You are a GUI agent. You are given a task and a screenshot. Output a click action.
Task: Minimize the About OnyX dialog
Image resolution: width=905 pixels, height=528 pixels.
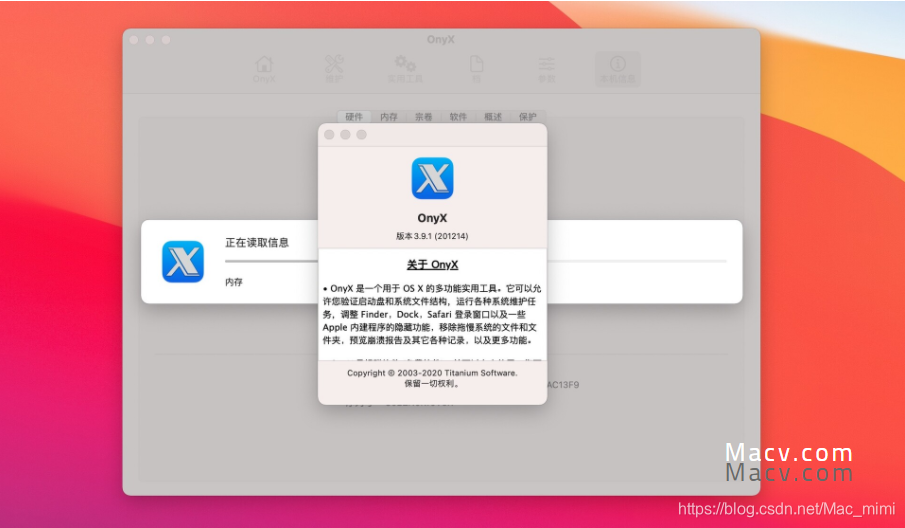(345, 134)
